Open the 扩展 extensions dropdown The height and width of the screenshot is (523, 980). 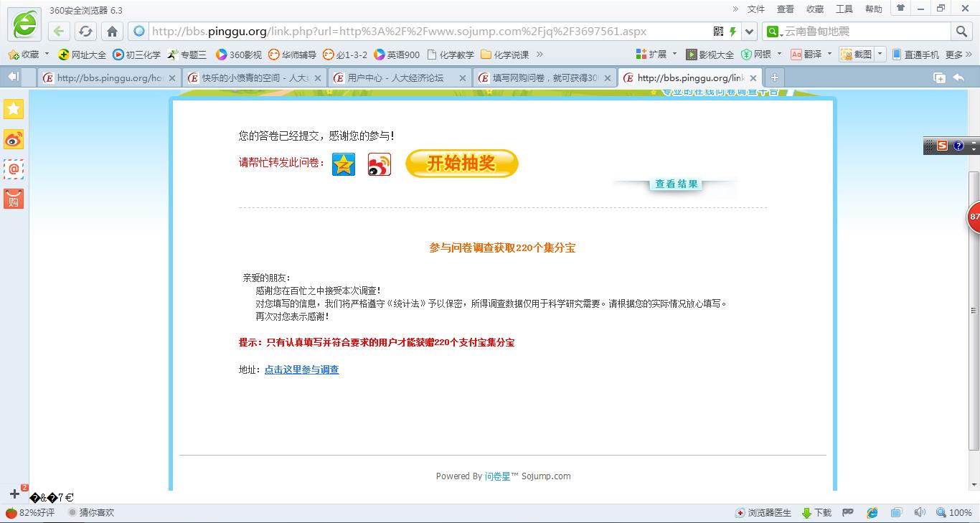pos(656,55)
